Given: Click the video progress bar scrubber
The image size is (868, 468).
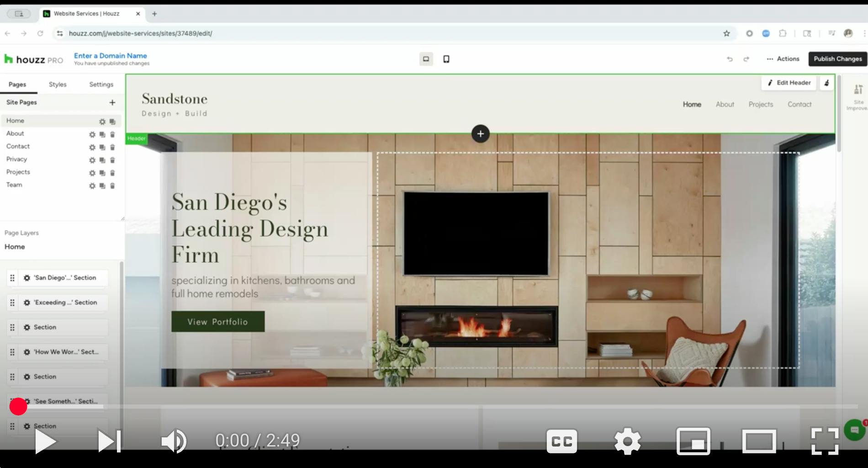Looking at the screenshot, I should click(x=18, y=406).
